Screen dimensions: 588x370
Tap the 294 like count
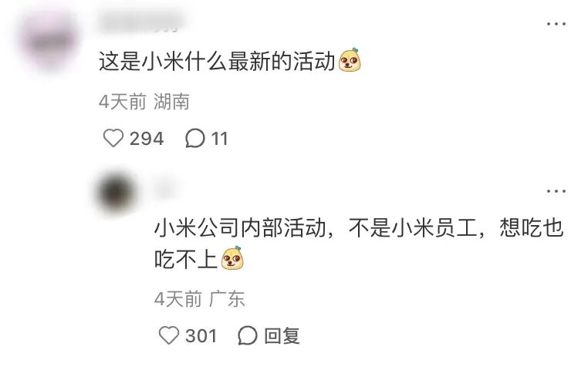(x=147, y=139)
